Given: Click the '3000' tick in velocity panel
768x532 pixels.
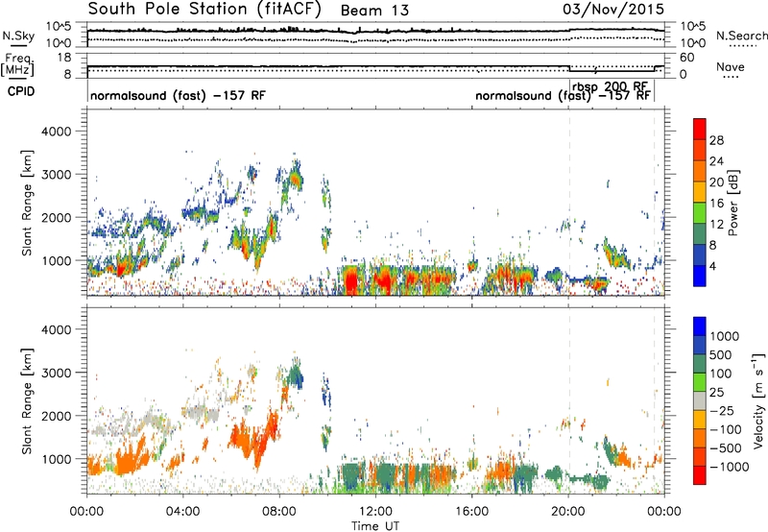Looking at the screenshot, I should (x=57, y=373).
